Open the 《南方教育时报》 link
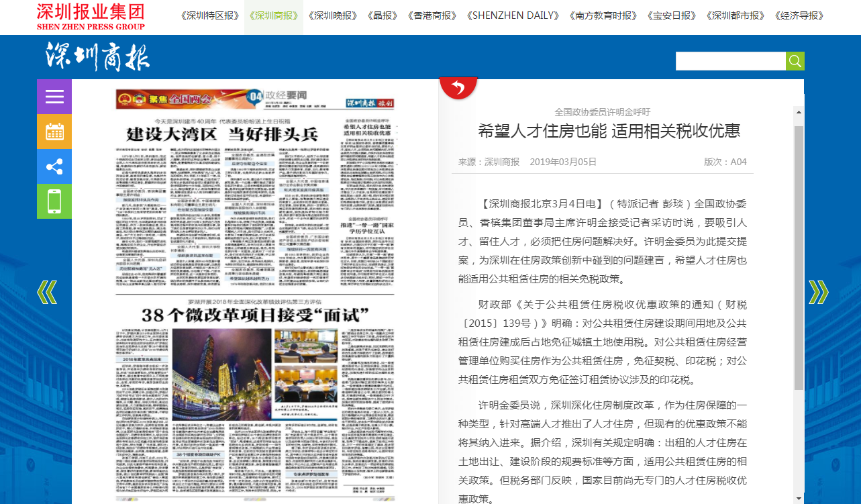861x504 pixels. click(x=603, y=16)
